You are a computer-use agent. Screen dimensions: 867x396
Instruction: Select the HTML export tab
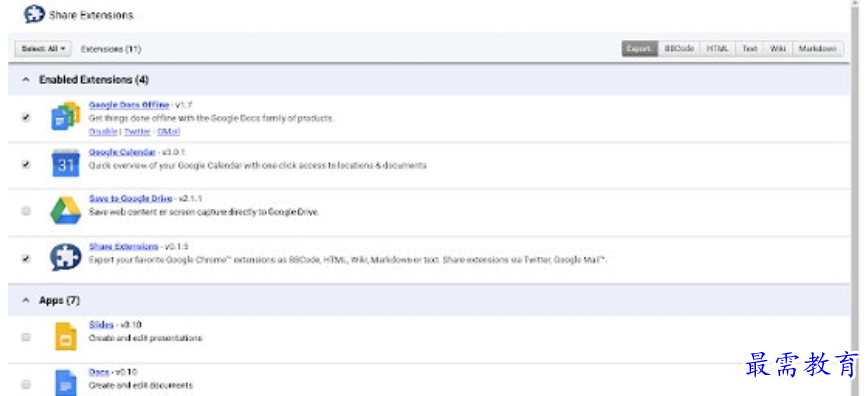[x=717, y=49]
